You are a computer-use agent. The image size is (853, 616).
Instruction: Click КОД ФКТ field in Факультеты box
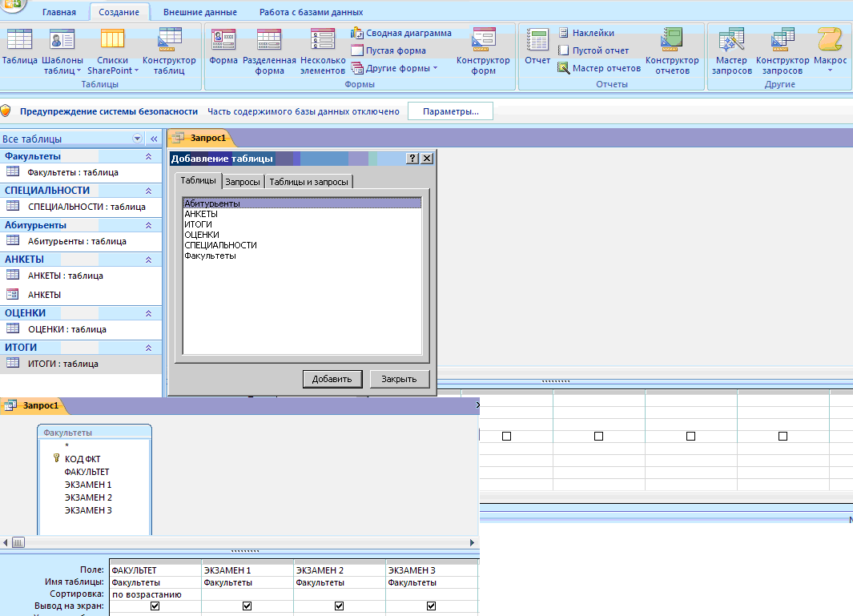point(82,459)
